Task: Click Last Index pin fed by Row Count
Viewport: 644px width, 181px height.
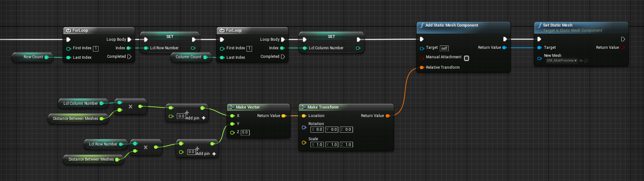Action: 68,57
